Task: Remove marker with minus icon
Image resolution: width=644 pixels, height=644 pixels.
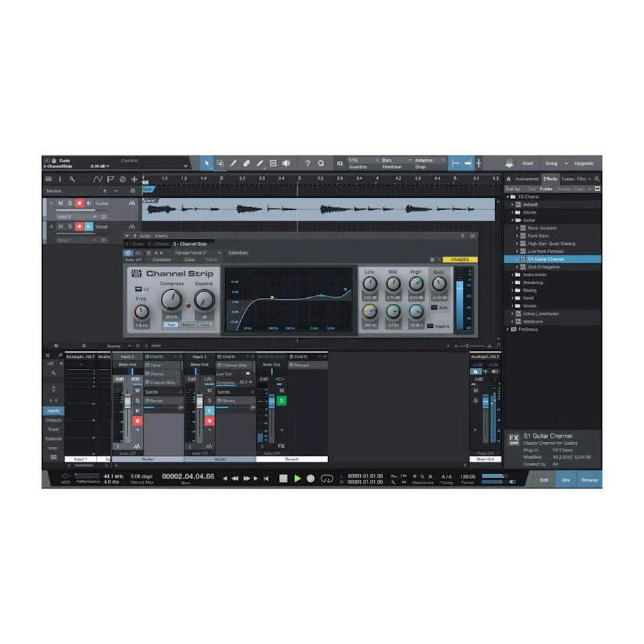Action: click(x=116, y=191)
